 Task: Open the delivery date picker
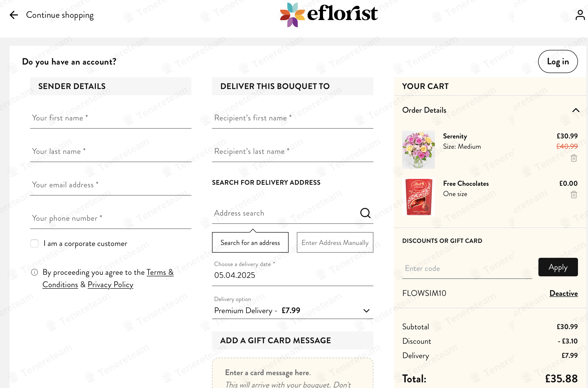[x=292, y=275]
